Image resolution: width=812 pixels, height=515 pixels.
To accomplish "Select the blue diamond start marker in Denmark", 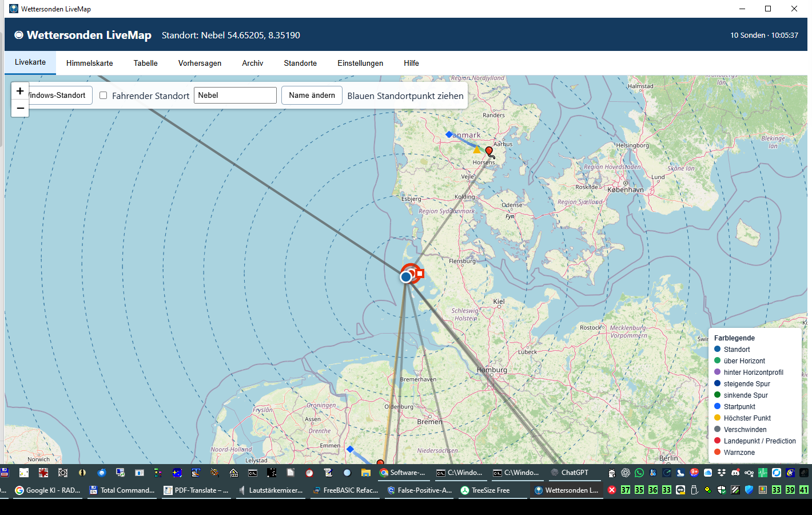I will coord(449,134).
